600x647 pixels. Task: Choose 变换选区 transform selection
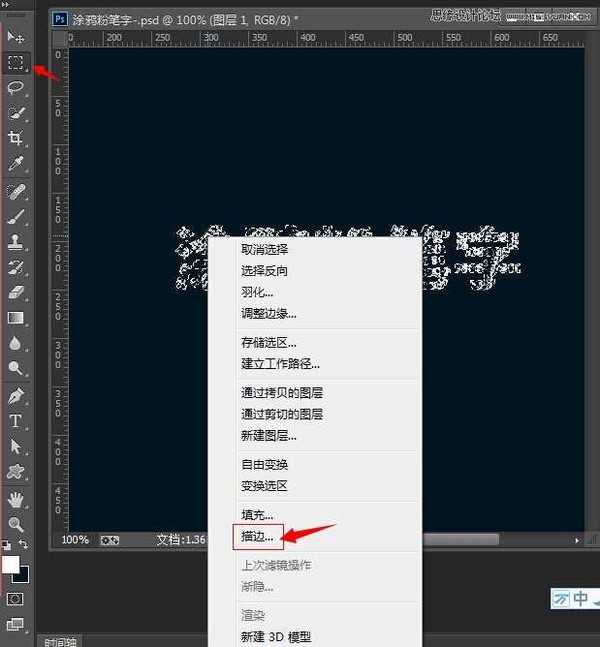pos(265,486)
